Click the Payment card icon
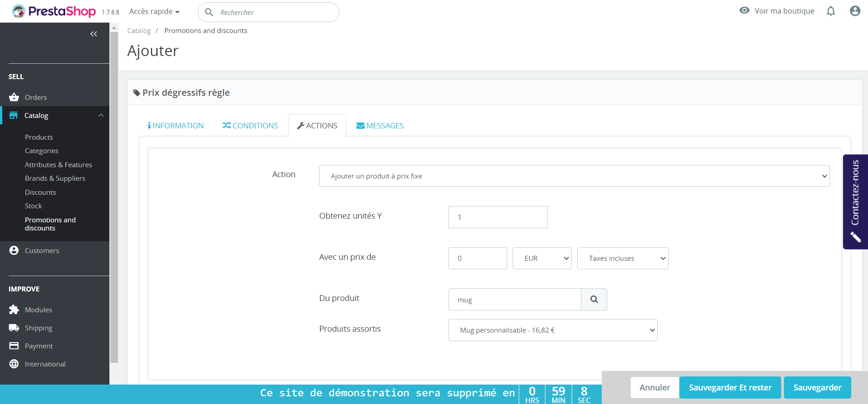 pos(14,346)
